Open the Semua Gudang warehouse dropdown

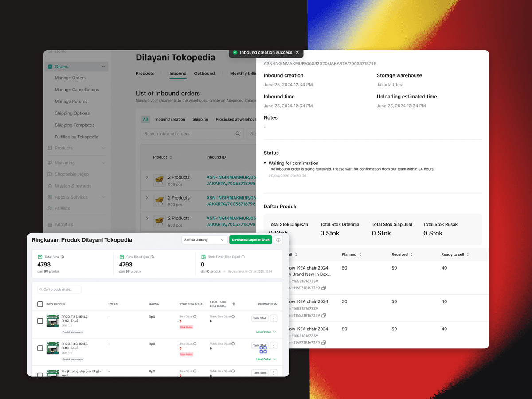204,240
